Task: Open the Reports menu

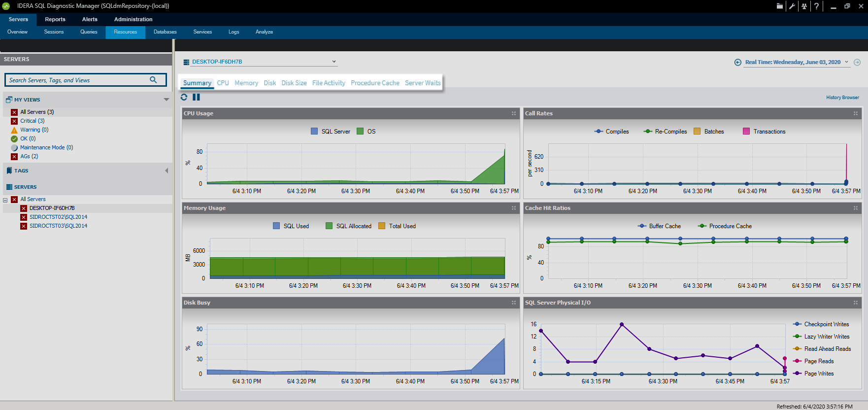Action: click(x=55, y=19)
